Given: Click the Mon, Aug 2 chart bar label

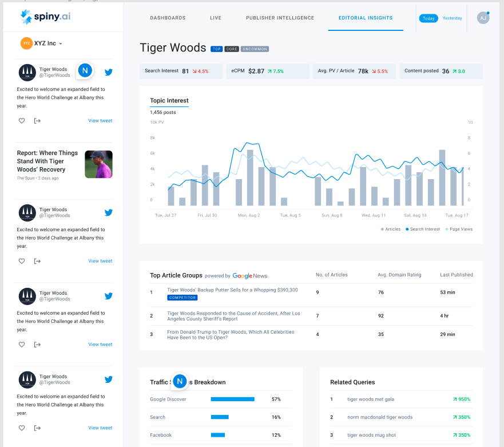Looking at the screenshot, I should point(249,215).
